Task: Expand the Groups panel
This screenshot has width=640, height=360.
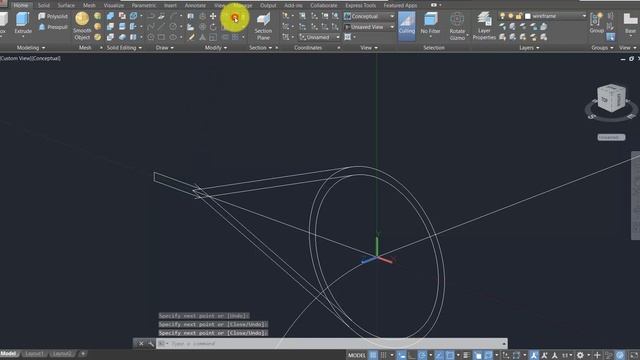Action: tap(602, 48)
